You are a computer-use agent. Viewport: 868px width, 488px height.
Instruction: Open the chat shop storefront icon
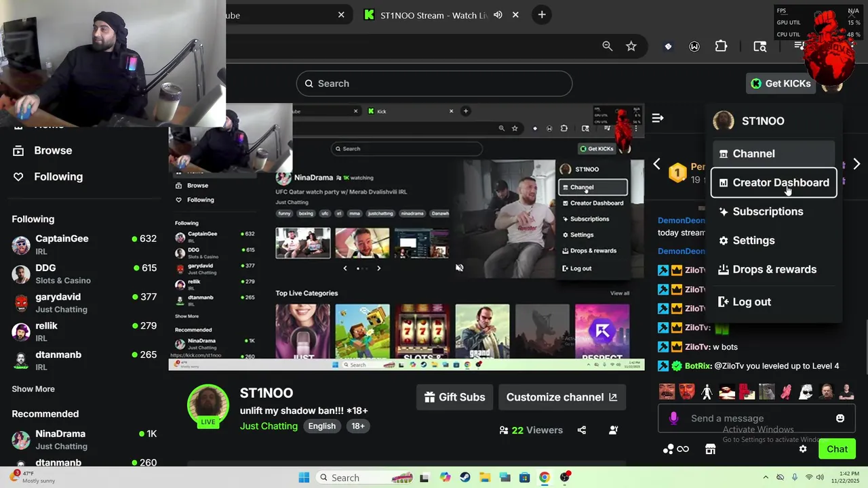click(710, 449)
